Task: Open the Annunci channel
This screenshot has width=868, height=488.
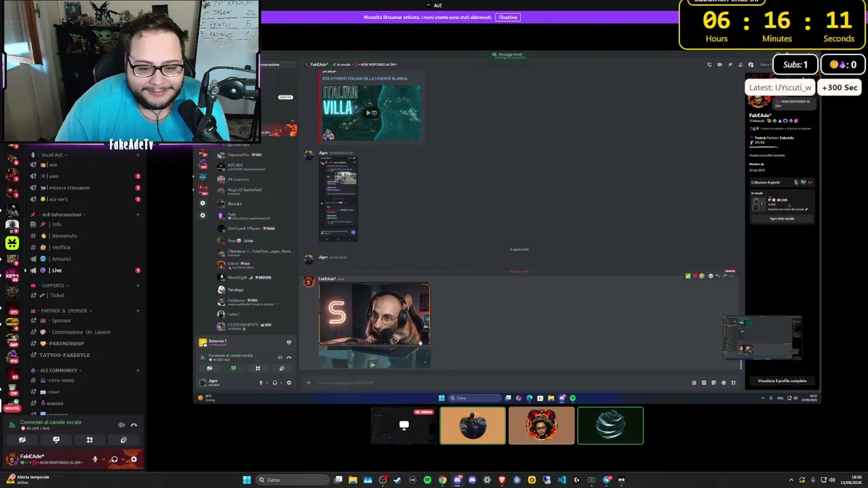Action: click(85, 259)
